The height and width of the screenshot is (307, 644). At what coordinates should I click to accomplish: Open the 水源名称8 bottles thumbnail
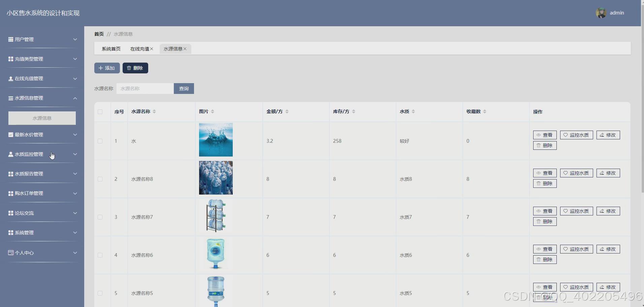[x=216, y=178]
